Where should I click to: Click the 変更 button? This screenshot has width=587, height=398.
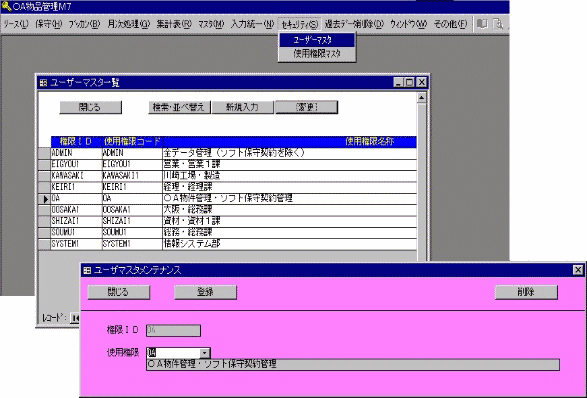(307, 107)
